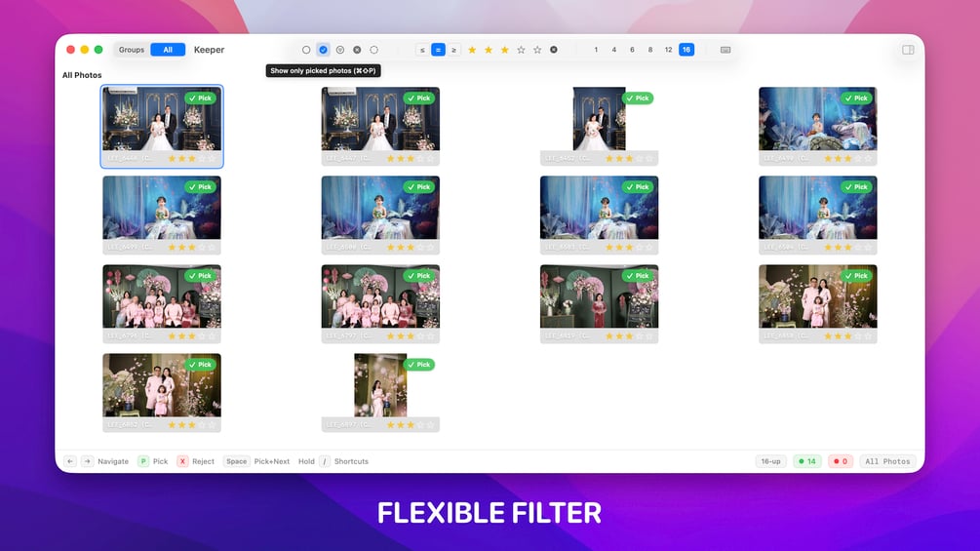Click the right arrow navigate key
Viewport: 980px width, 551px height.
(87, 461)
